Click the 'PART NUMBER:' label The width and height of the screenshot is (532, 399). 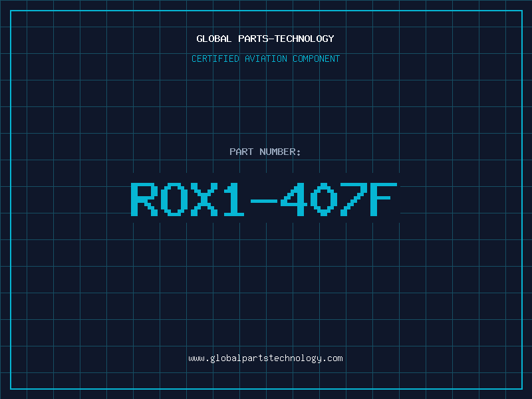point(265,152)
